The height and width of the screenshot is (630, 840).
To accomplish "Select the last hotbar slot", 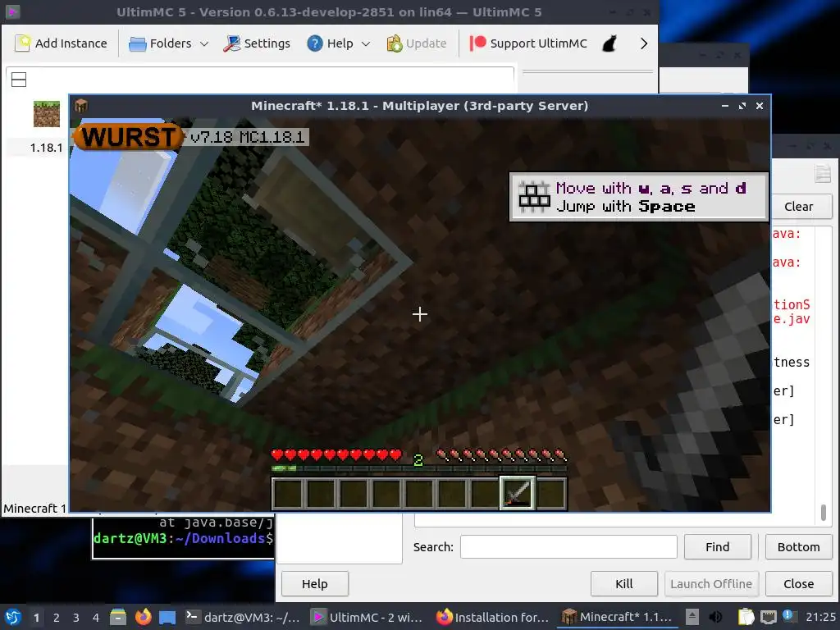I will (x=550, y=493).
